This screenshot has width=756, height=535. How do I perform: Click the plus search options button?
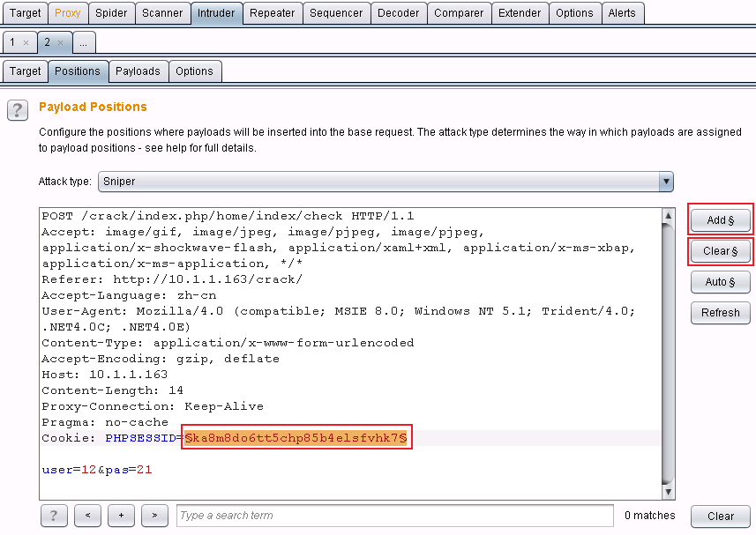pyautogui.click(x=121, y=516)
